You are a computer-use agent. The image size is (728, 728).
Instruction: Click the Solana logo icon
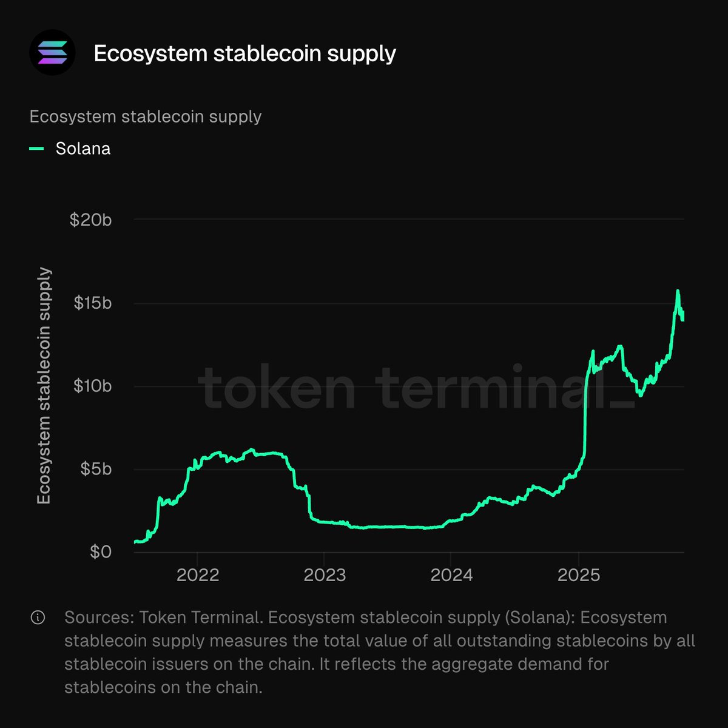(x=53, y=53)
